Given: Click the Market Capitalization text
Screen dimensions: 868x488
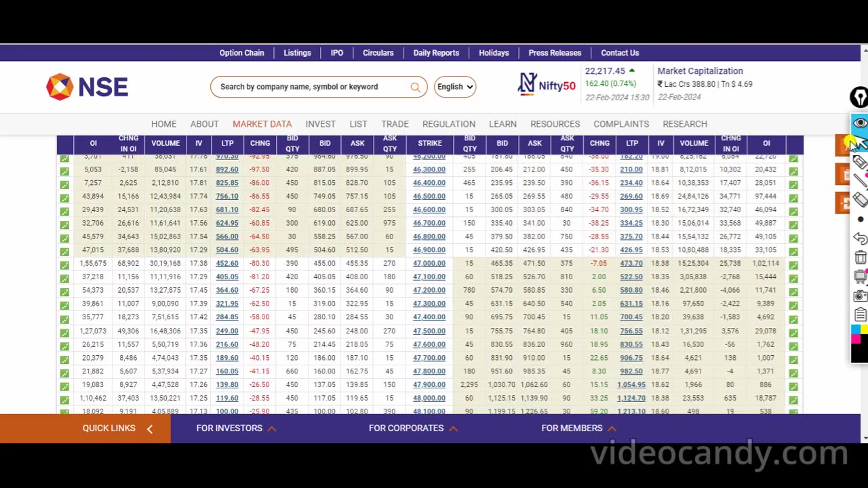Looking at the screenshot, I should point(700,71).
